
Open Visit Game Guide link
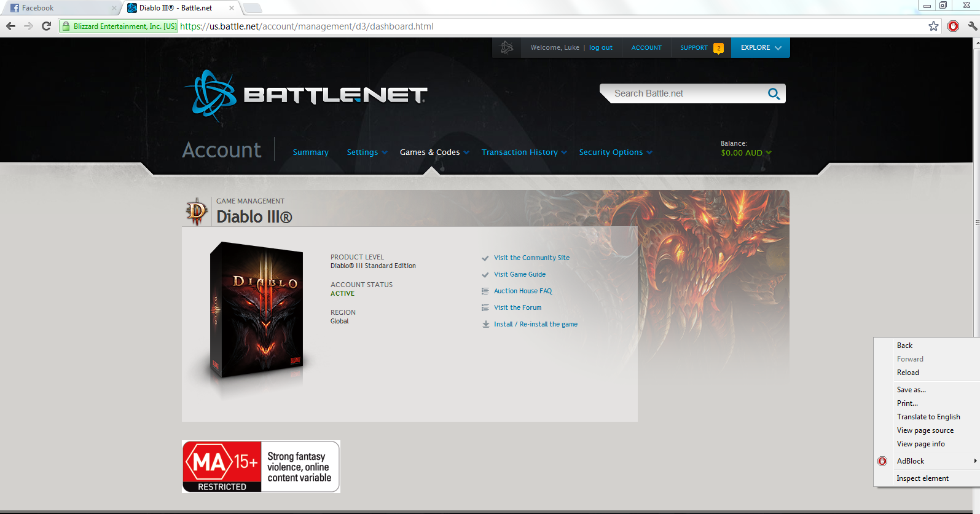pyautogui.click(x=520, y=275)
